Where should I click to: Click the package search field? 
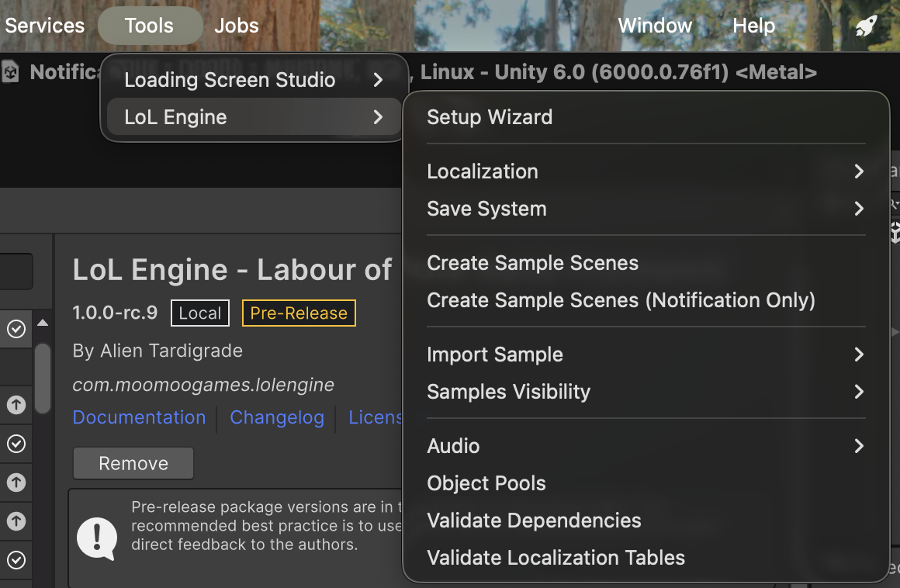tap(16, 272)
